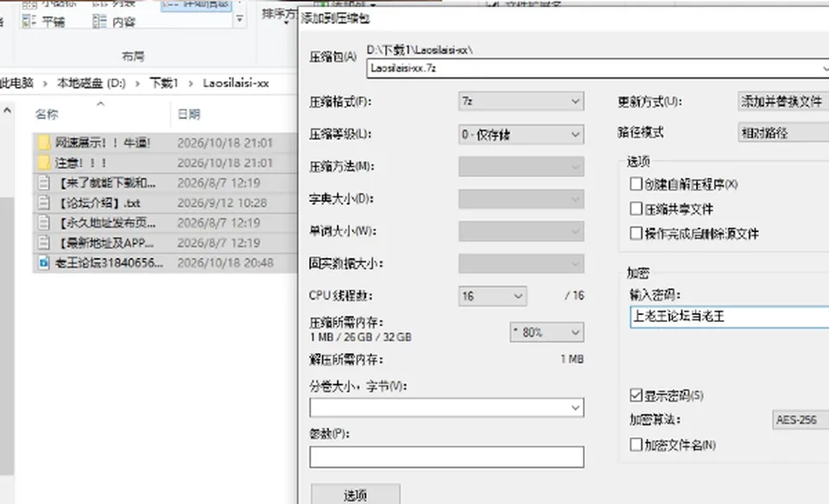Click the 【最新地址及APP... file icon
Screen dimensions: 829x504
[x=44, y=243]
